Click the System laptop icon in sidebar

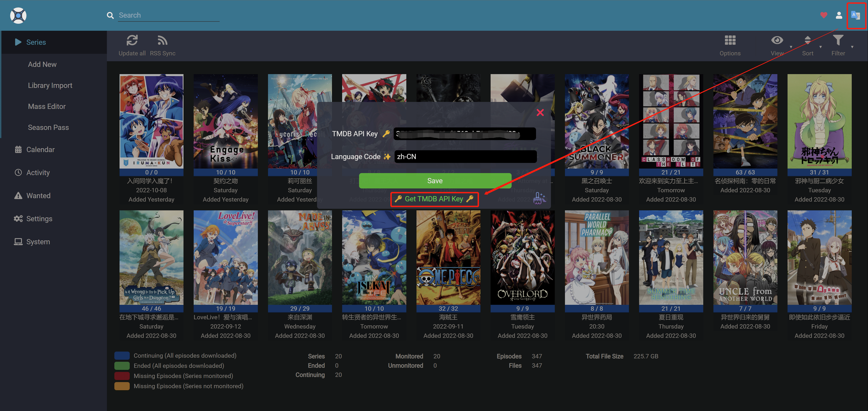point(18,242)
